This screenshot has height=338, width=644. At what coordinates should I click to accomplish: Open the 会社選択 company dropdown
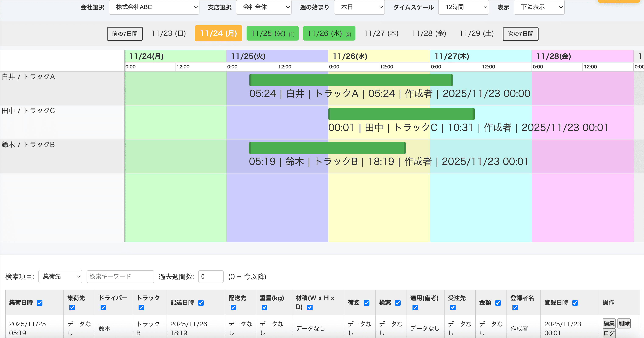154,7
